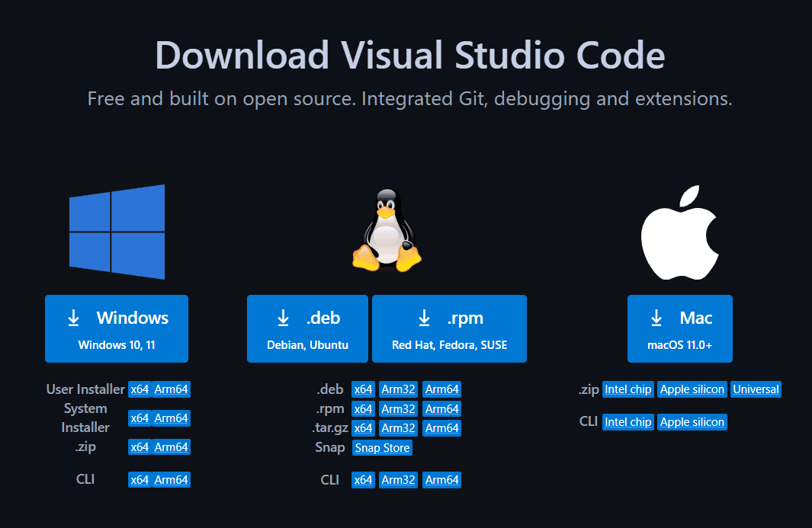Click the download arrow on the Windows button
Image resolution: width=812 pixels, height=528 pixels.
click(74, 318)
